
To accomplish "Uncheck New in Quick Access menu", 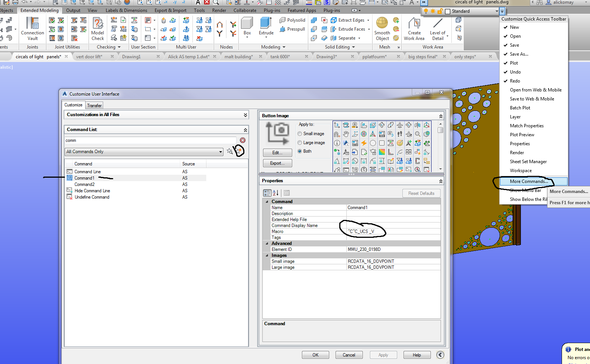I will coord(534,27).
